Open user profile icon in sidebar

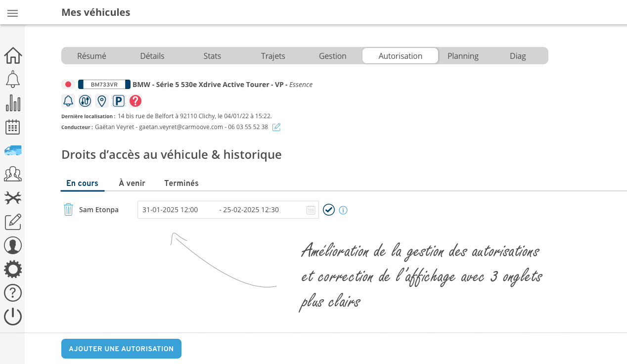pyautogui.click(x=13, y=245)
